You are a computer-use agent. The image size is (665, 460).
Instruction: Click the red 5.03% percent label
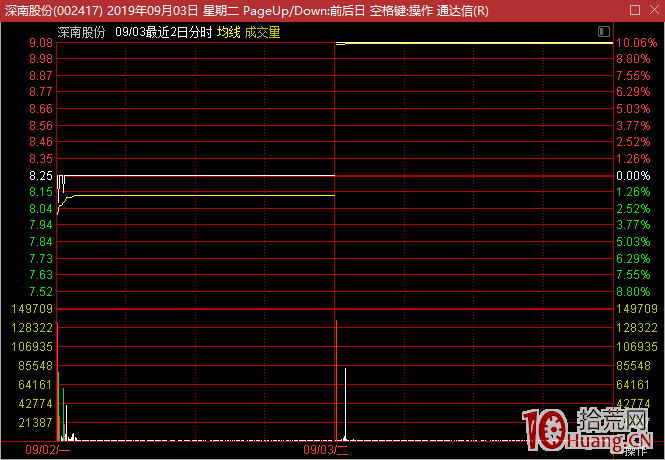(x=633, y=109)
